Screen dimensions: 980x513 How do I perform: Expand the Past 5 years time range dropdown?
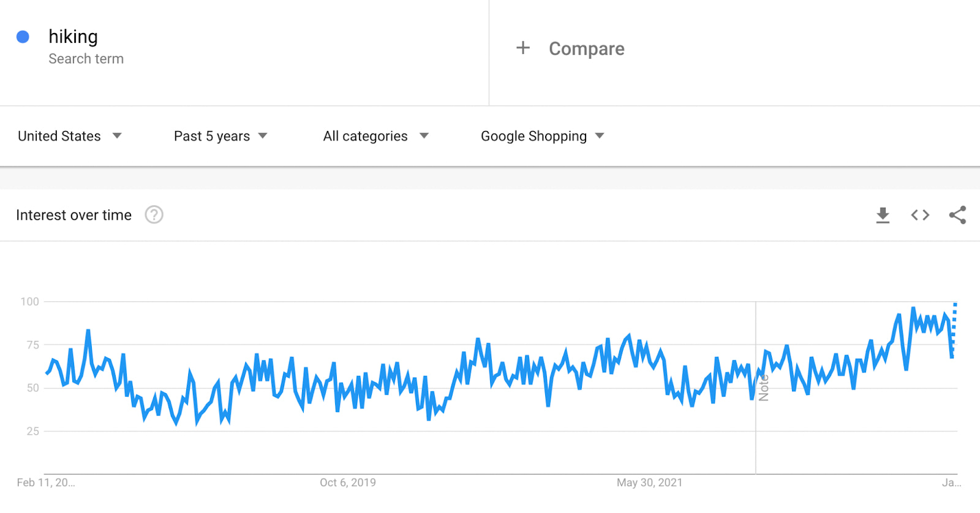pos(211,136)
